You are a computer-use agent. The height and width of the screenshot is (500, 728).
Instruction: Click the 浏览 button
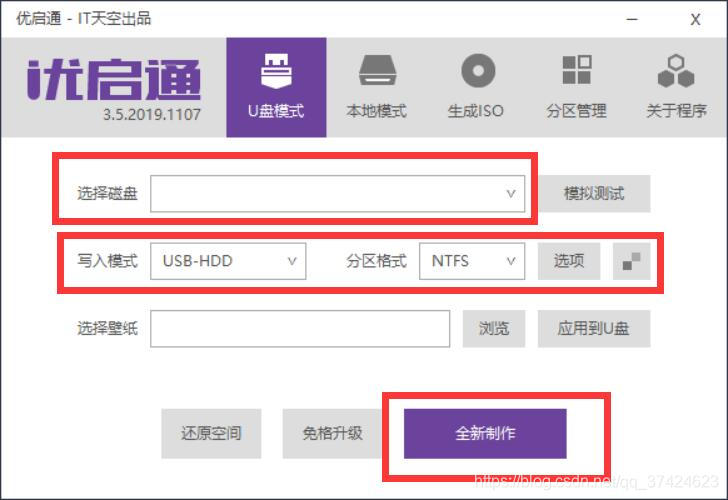(494, 329)
